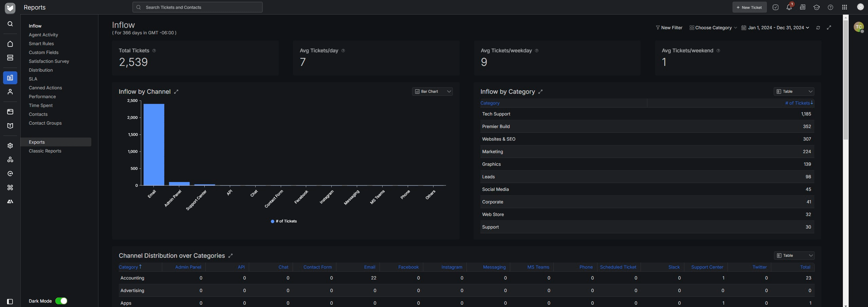Open the date range Jan 1 - Dec 31 dropdown

coord(775,28)
